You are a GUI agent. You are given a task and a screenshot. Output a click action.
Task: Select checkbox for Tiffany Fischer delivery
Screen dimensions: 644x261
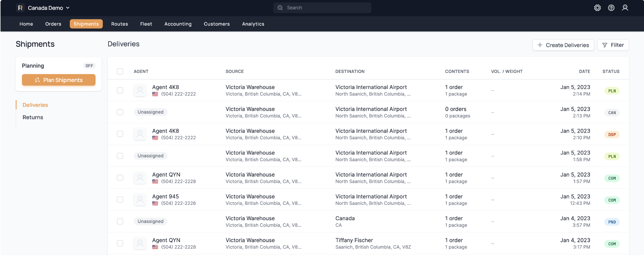[x=120, y=243]
